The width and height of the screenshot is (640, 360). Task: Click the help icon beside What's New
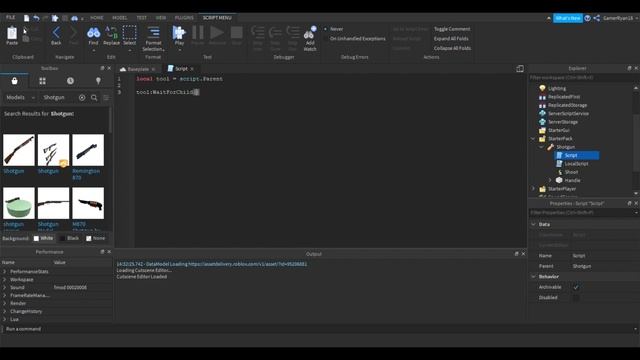(x=587, y=18)
